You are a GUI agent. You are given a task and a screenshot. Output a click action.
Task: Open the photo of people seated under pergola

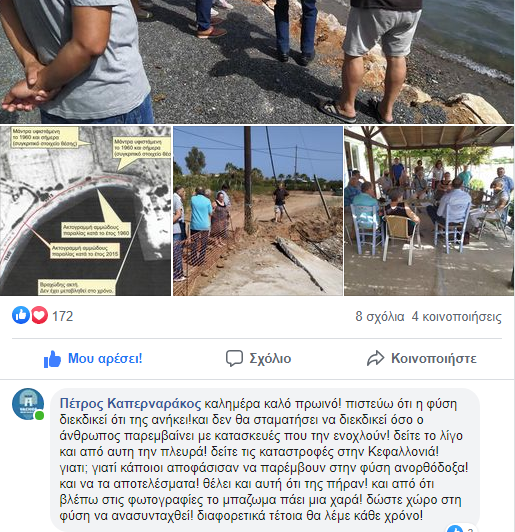[x=429, y=211]
